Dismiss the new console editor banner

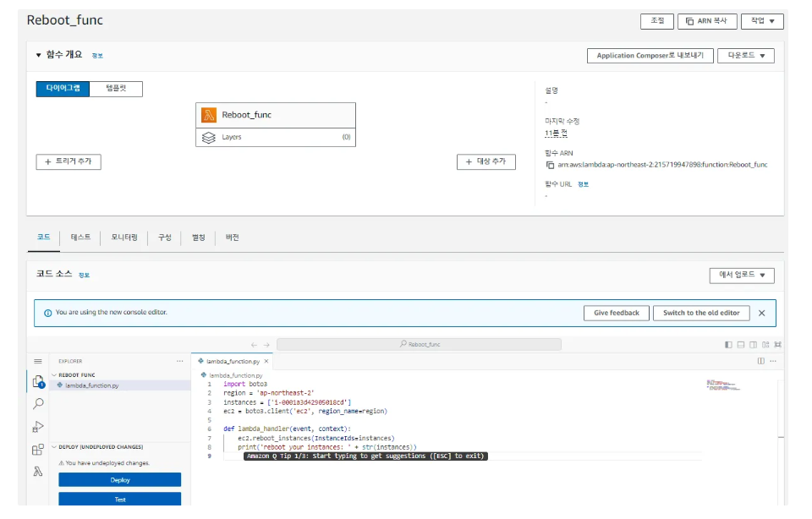(x=761, y=313)
